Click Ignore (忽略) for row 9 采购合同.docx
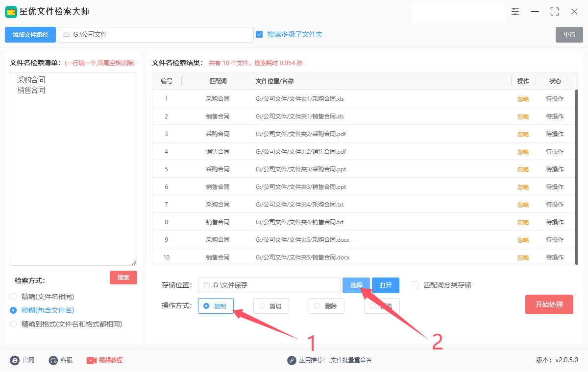588x372 pixels. click(x=523, y=240)
